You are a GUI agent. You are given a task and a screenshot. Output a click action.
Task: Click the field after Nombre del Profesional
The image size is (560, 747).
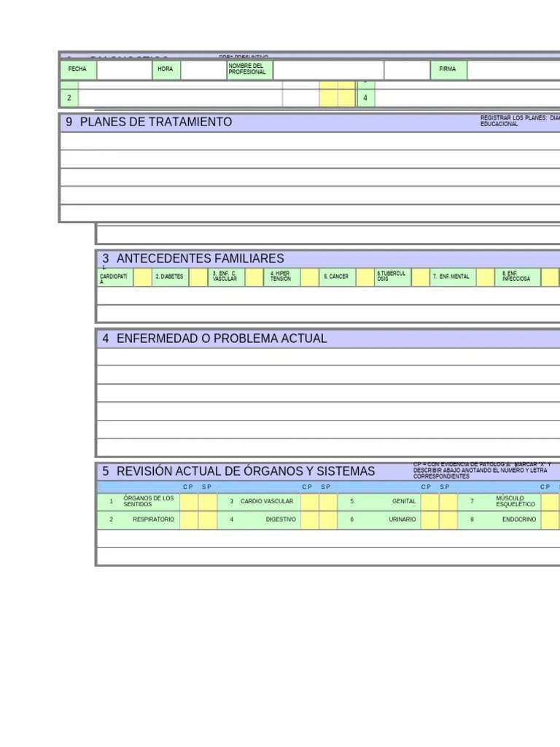point(329,70)
